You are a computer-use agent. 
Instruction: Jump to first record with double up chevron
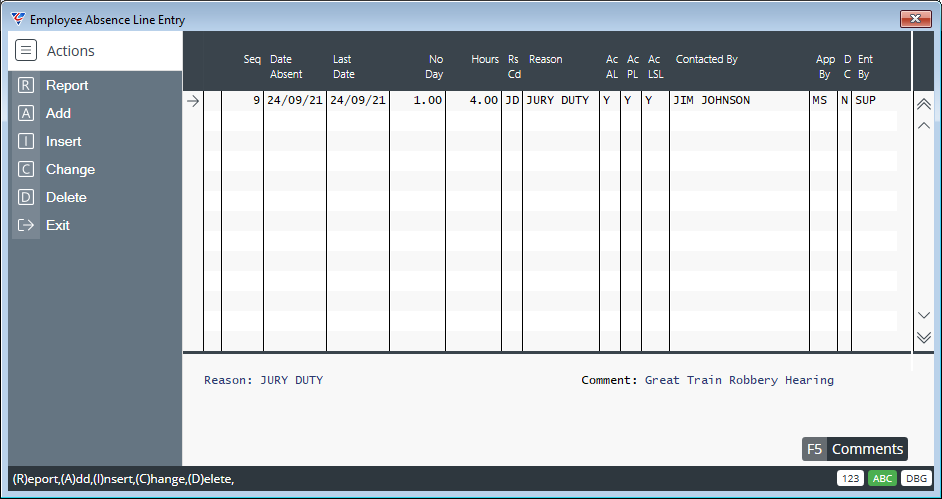point(924,104)
